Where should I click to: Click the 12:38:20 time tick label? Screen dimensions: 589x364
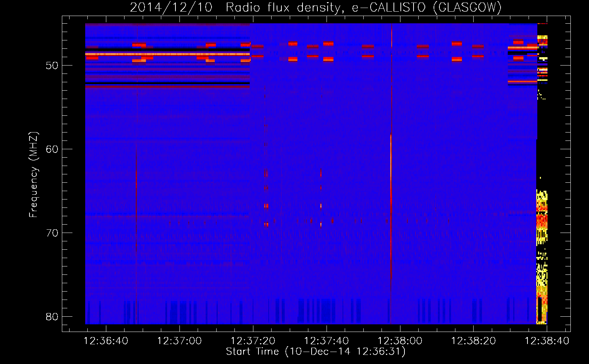(473, 341)
